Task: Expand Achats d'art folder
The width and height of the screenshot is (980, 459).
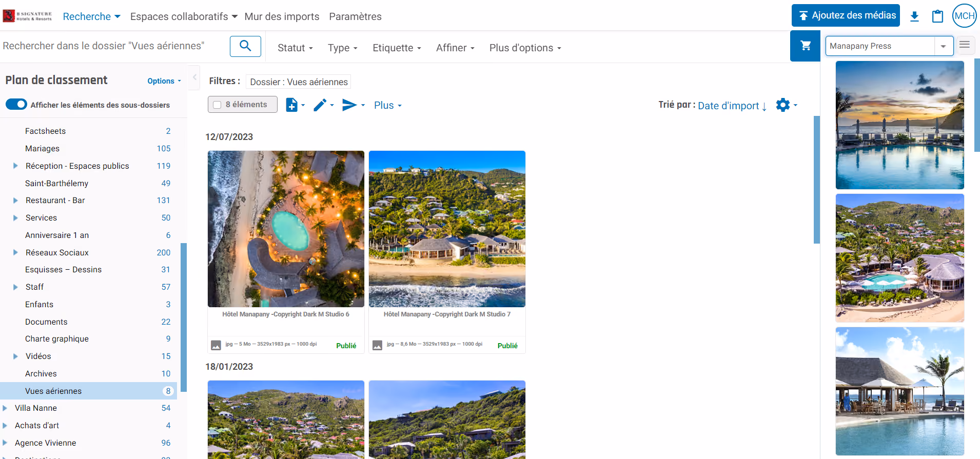Action: coord(5,425)
